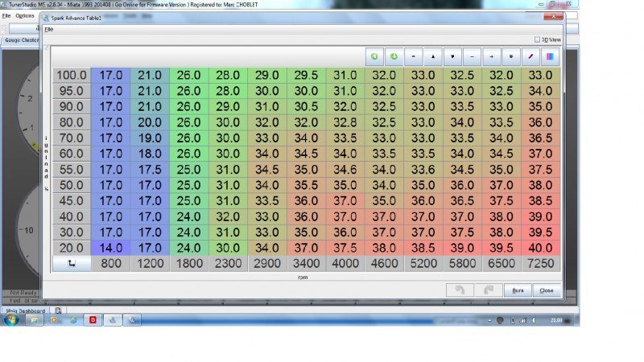Select the 19.0 cell in the 70.0 row
This screenshot has width=644, height=362.
click(x=150, y=138)
